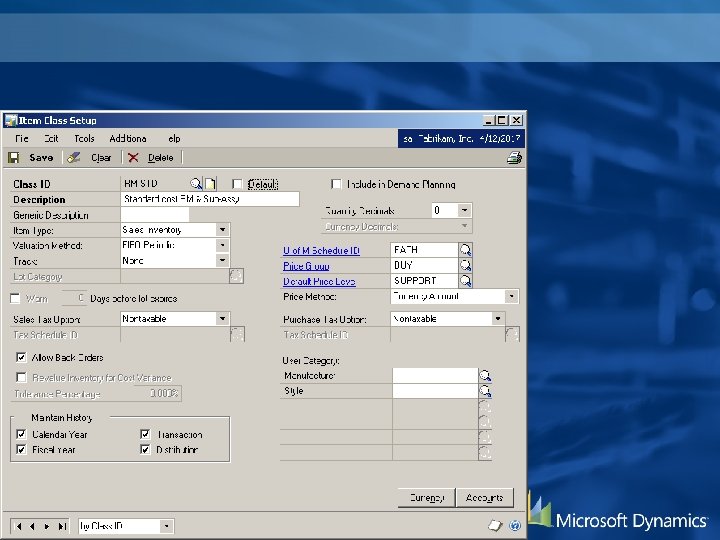Toggle Revalue Inventory for Cost Variance checkbox

(21, 377)
